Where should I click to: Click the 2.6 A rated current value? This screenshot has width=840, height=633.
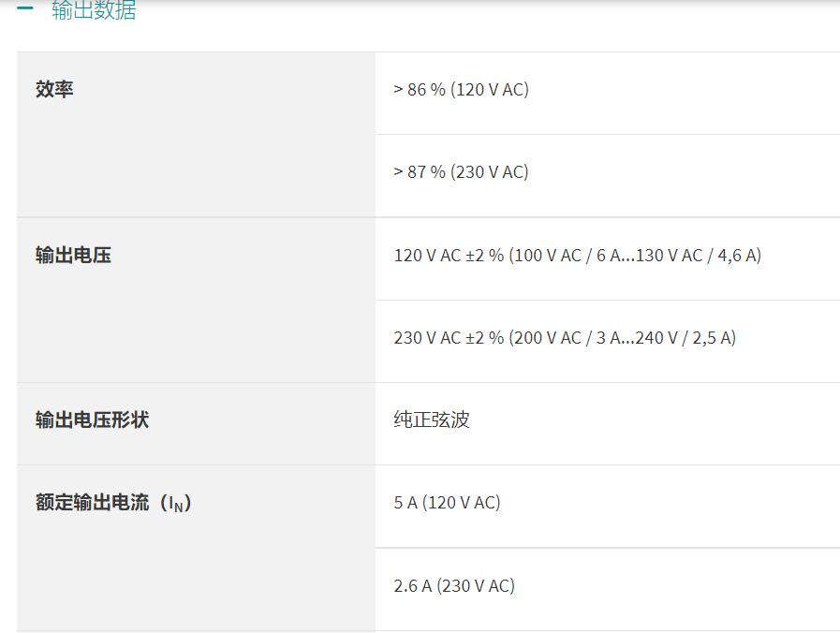pos(412,586)
